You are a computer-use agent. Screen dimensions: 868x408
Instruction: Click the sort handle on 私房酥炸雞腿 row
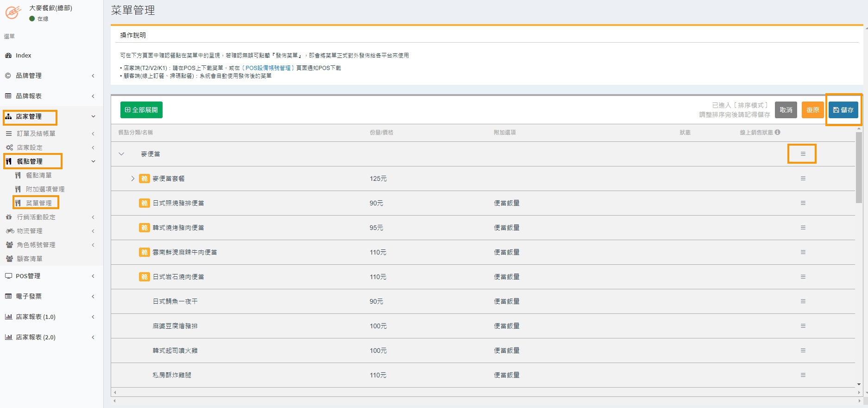tap(803, 375)
